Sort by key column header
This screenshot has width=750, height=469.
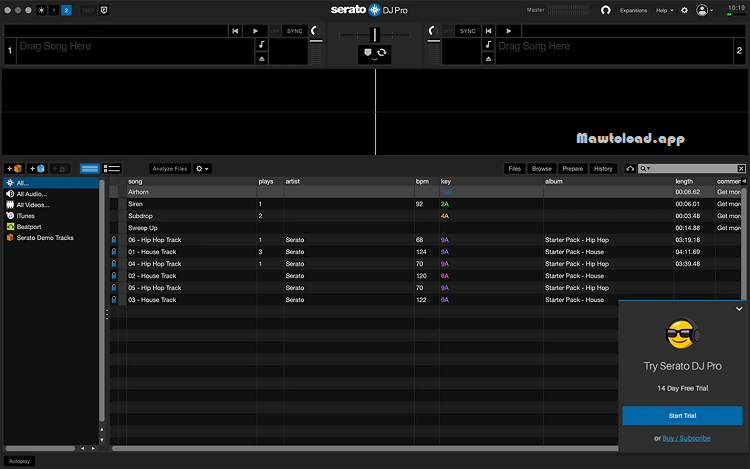click(x=446, y=181)
